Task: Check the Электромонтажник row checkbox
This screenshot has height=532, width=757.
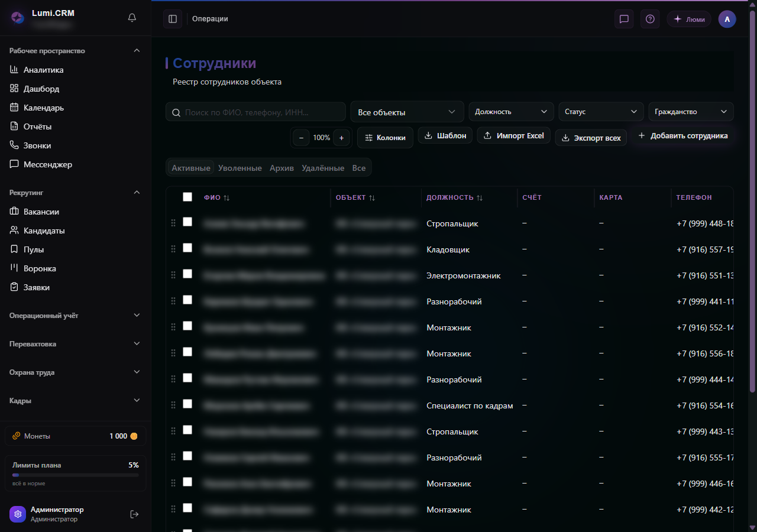Action: 187,274
